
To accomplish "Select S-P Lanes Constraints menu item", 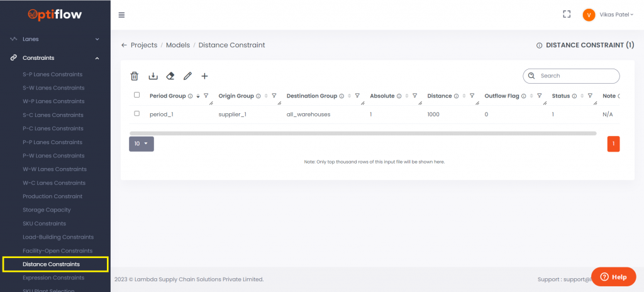I will tap(52, 74).
